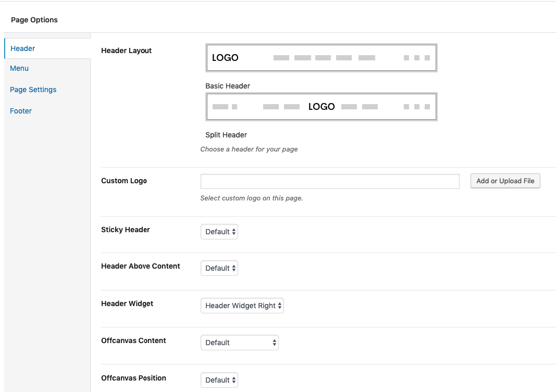Image resolution: width=556 pixels, height=392 pixels.
Task: Click the Header Widget select chevron
Action: (279, 306)
